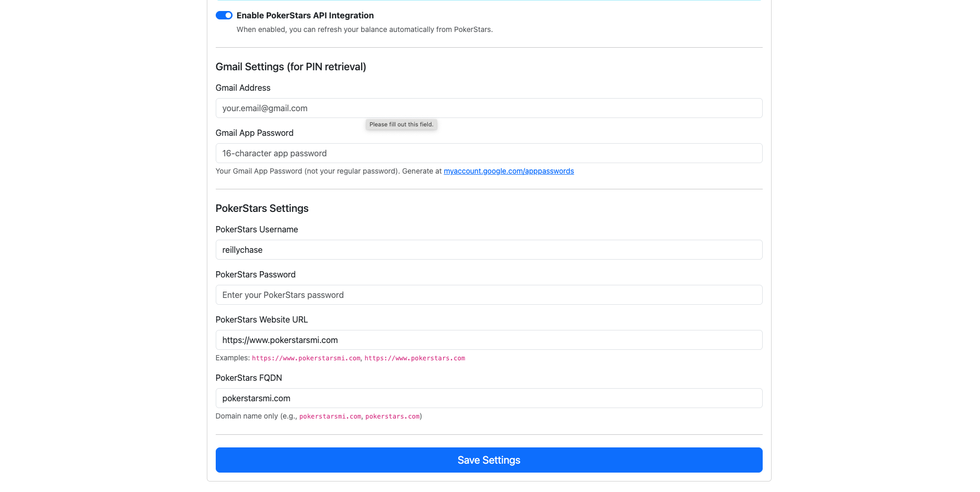Viewport: 980px width, 492px height.
Task: Click the PokerStars Website URL field
Action: coord(489,340)
